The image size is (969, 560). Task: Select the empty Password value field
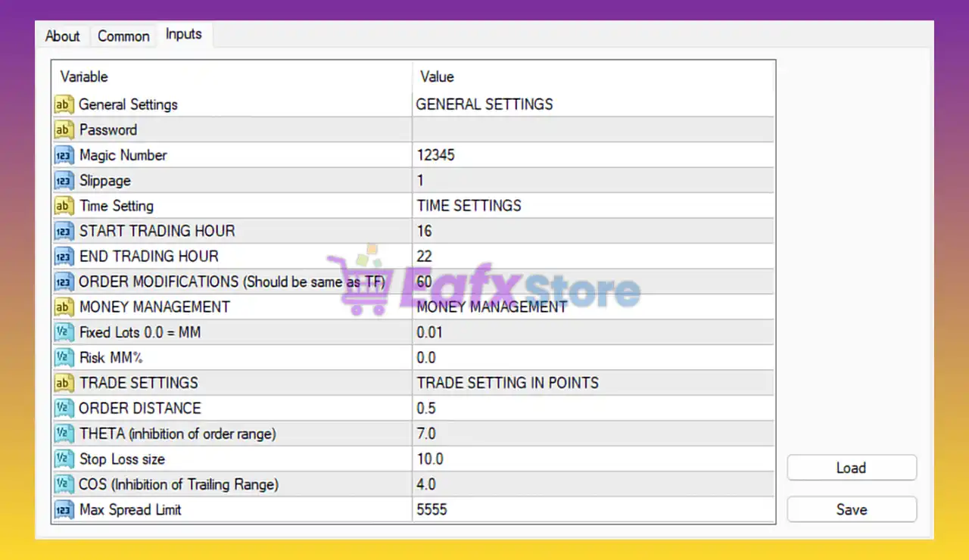[x=593, y=130]
